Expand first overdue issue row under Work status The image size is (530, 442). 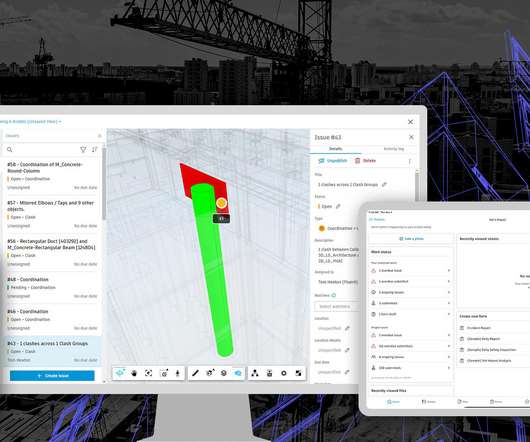tap(411, 271)
